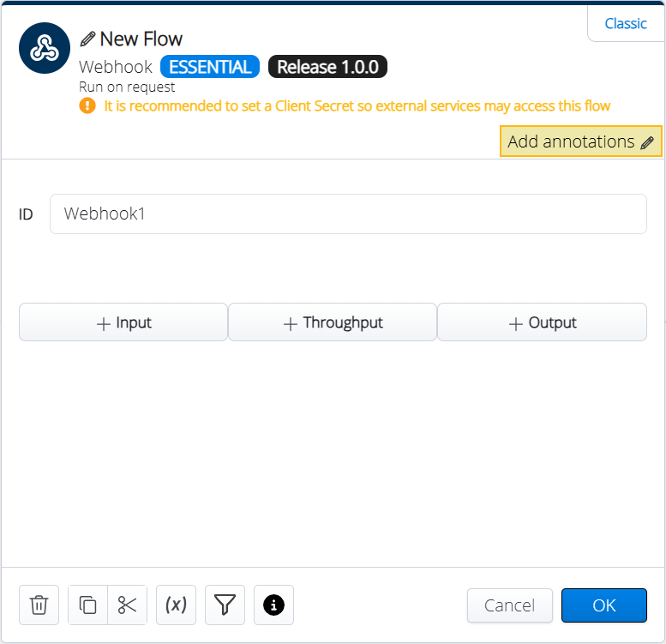Add a new Input section

pyautogui.click(x=123, y=323)
